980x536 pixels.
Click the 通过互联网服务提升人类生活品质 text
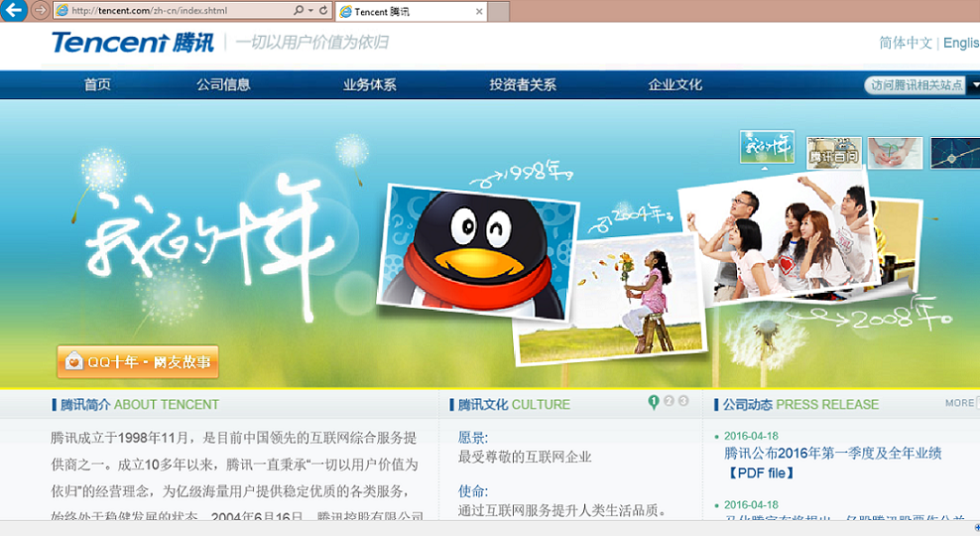pyautogui.click(x=561, y=510)
